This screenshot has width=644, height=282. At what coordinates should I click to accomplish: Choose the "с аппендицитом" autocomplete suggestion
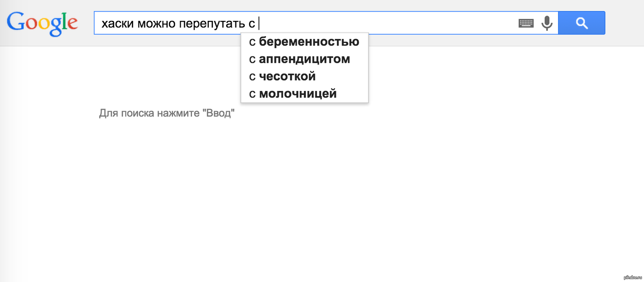(300, 59)
